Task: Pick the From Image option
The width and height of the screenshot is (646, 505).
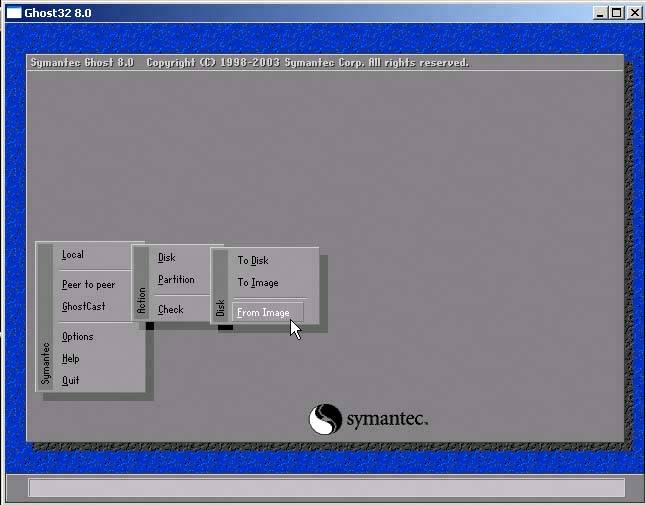Action: (x=263, y=313)
